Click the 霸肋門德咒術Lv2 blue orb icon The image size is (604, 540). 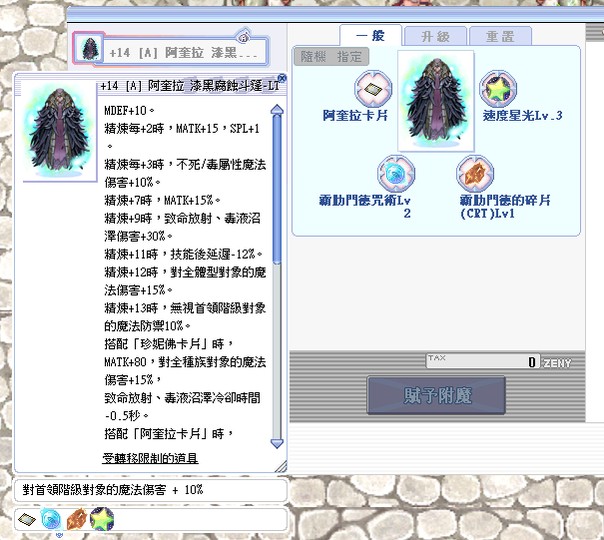point(396,174)
